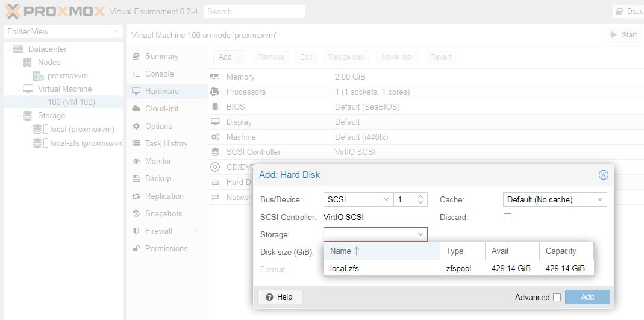Screen dimensions: 644x320
Task: Click the Firewall shield icon
Action: 136,231
